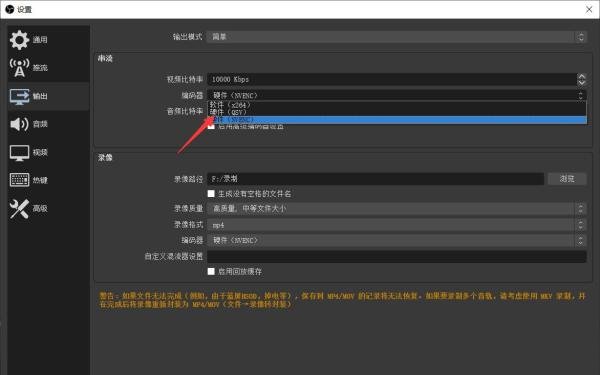Viewport: 600px width, 375px height.
Task: Open the 视频 video settings section
Action: click(48, 152)
